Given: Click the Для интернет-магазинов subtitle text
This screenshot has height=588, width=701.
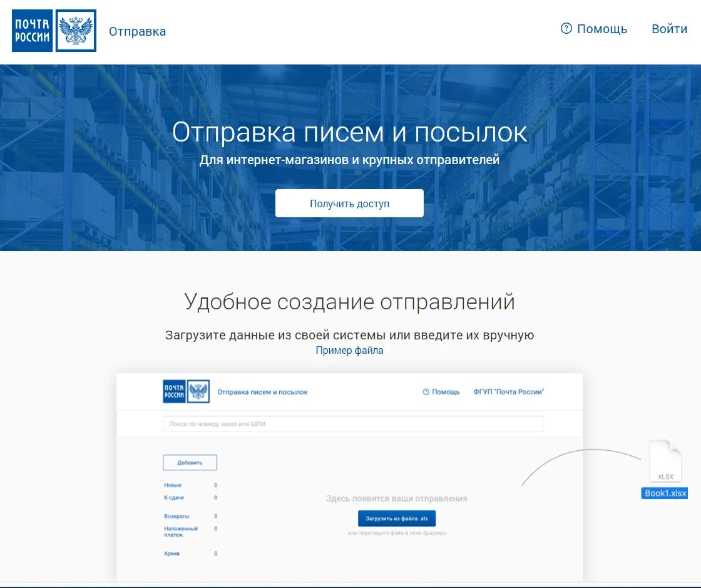Looking at the screenshot, I should 350,160.
